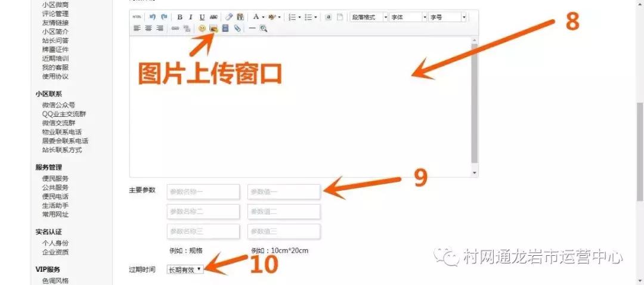The image size is (644, 285).
Task: Click the 参数值二 input field
Action: click(x=284, y=212)
